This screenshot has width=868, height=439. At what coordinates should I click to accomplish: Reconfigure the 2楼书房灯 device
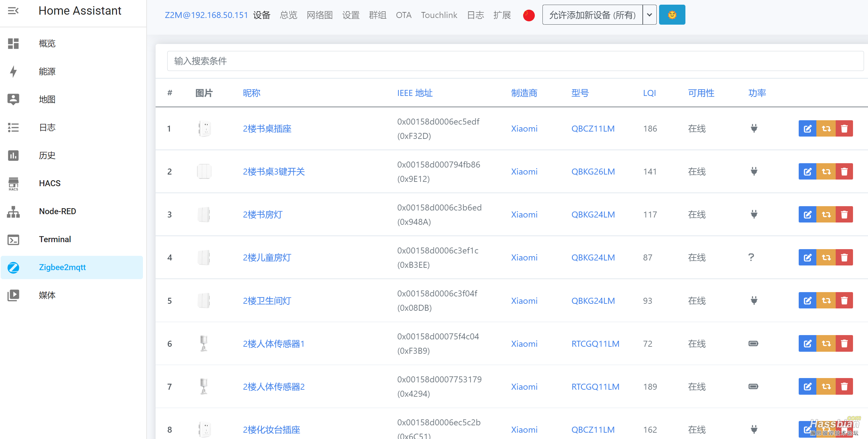[826, 214]
